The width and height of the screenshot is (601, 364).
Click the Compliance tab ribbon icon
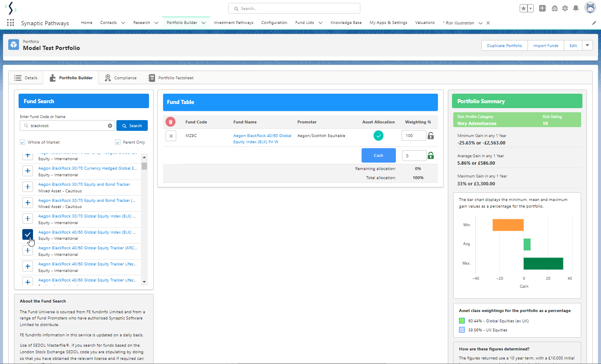pos(108,78)
